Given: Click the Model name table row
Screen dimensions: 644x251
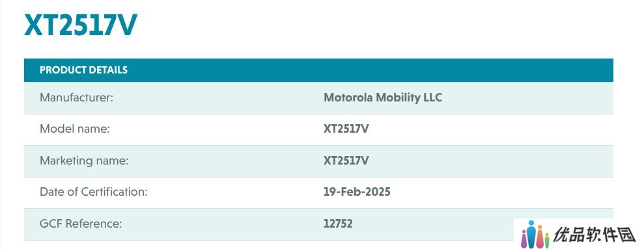Looking at the screenshot, I should point(318,129).
